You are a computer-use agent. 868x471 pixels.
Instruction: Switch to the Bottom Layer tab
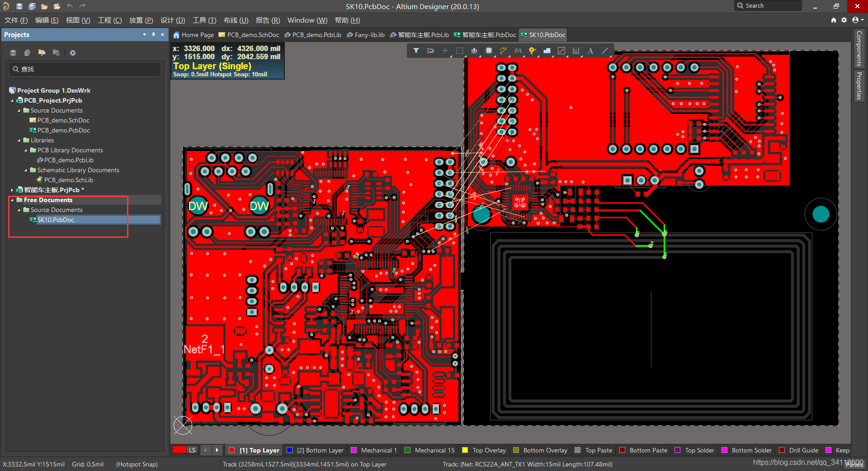pos(315,450)
